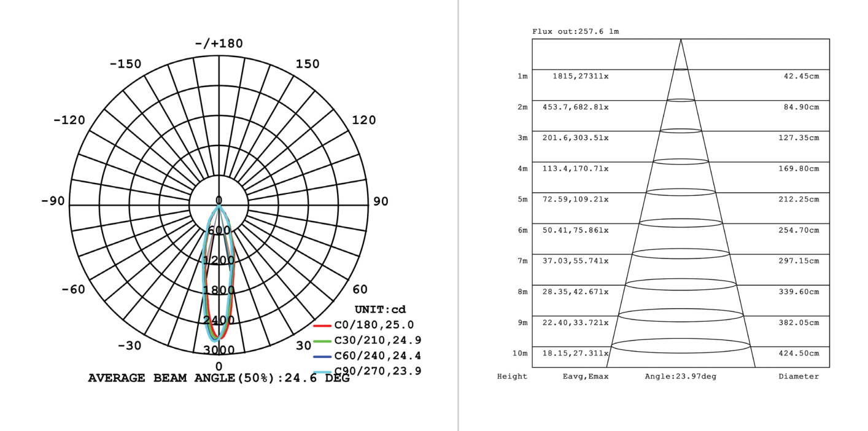
Task: Click the 2400 candela ring label
Action: pyautogui.click(x=219, y=320)
